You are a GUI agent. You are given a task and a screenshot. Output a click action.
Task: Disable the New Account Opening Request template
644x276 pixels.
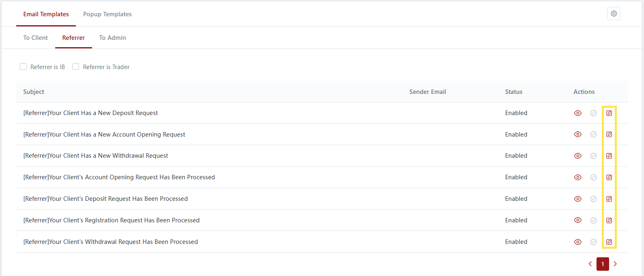click(593, 135)
